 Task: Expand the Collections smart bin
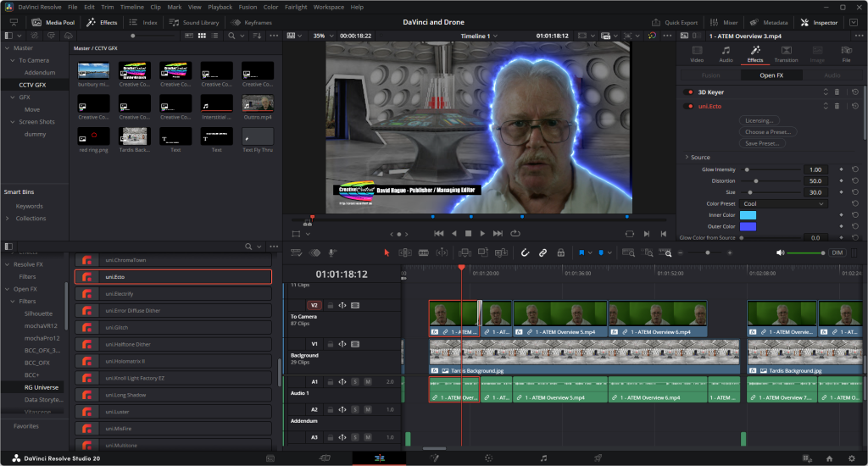click(x=7, y=219)
